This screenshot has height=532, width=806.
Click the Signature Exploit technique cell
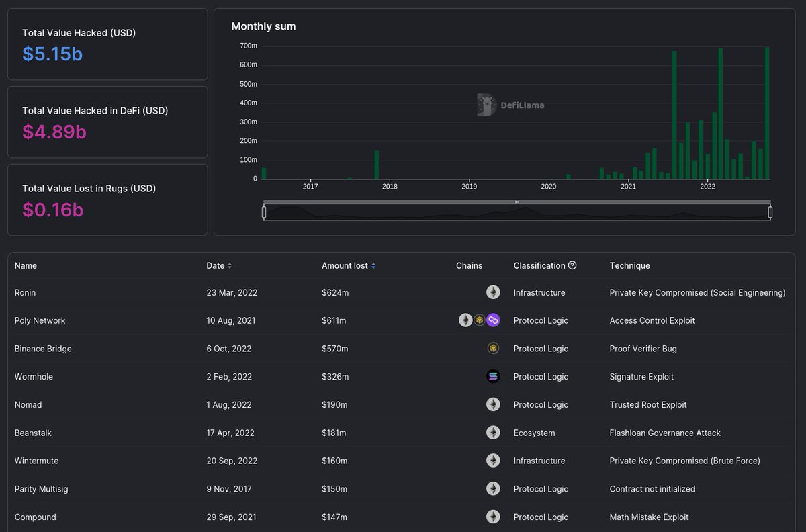641,377
